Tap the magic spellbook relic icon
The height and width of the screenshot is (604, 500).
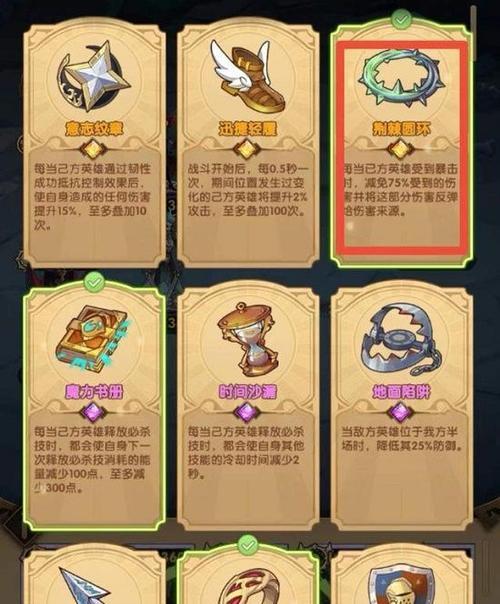click(94, 341)
